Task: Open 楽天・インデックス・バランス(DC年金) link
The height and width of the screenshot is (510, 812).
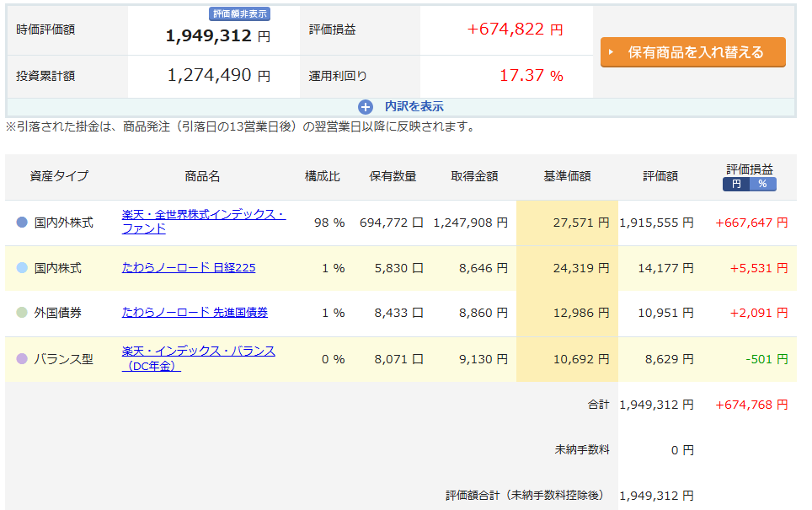Action: pos(198,358)
